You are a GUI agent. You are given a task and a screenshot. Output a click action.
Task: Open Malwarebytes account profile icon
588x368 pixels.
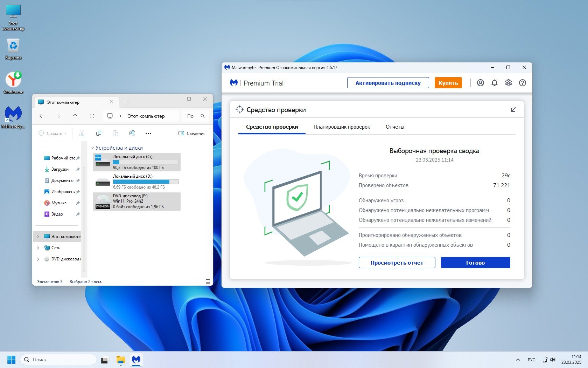tap(481, 83)
